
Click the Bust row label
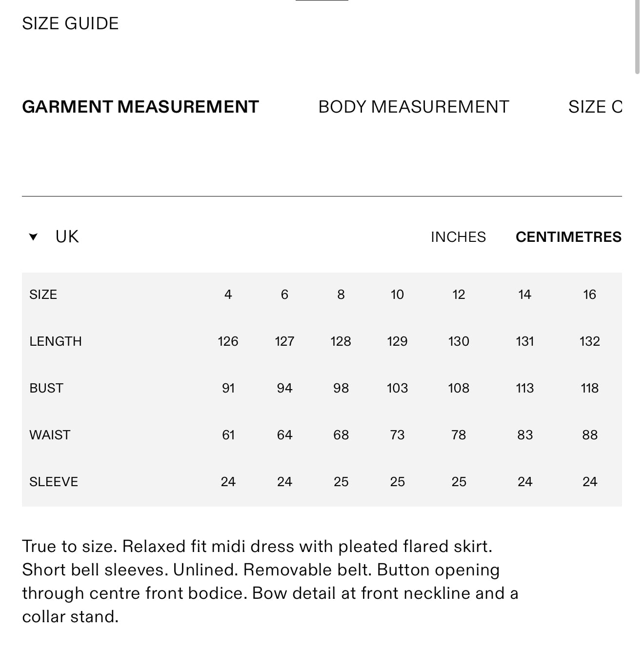[x=46, y=388]
